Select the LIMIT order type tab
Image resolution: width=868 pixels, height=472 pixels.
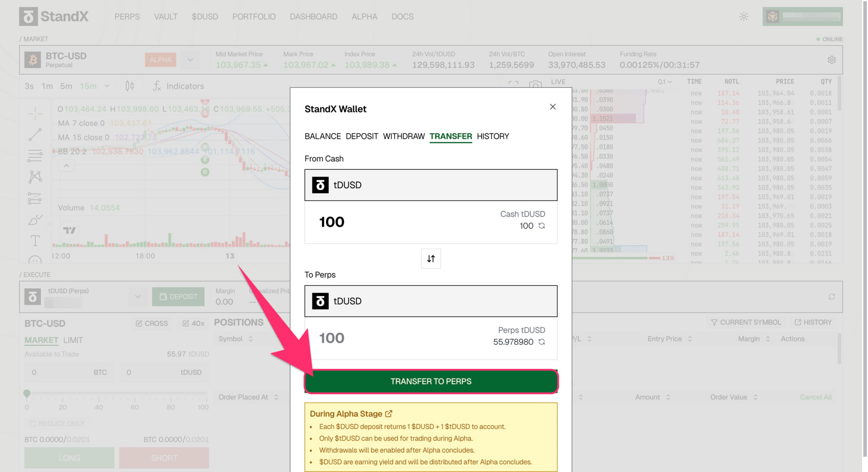pos(73,340)
